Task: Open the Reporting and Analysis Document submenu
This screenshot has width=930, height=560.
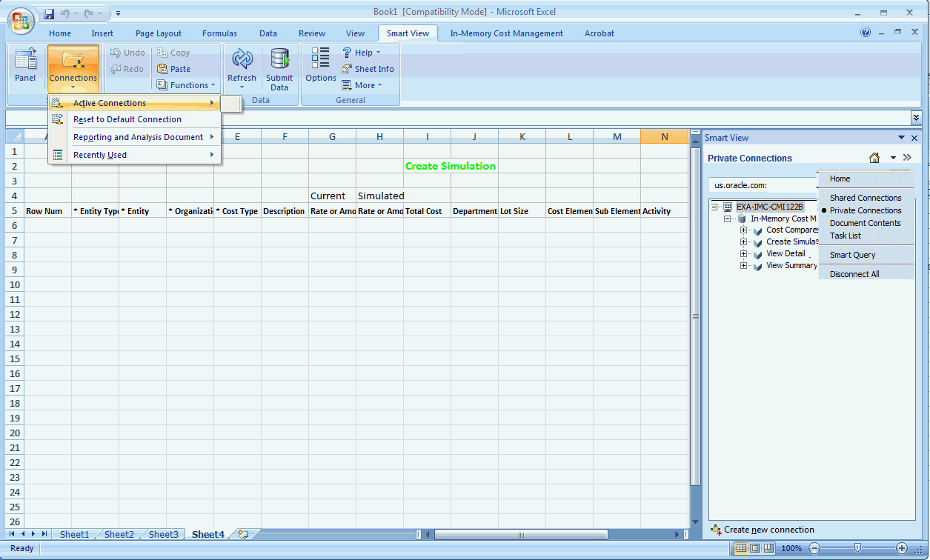Action: [x=134, y=137]
